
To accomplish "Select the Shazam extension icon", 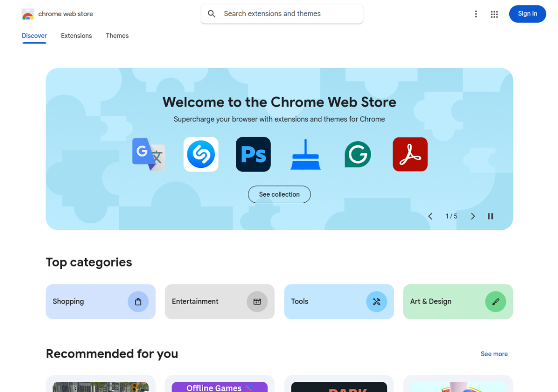I will pyautogui.click(x=201, y=154).
